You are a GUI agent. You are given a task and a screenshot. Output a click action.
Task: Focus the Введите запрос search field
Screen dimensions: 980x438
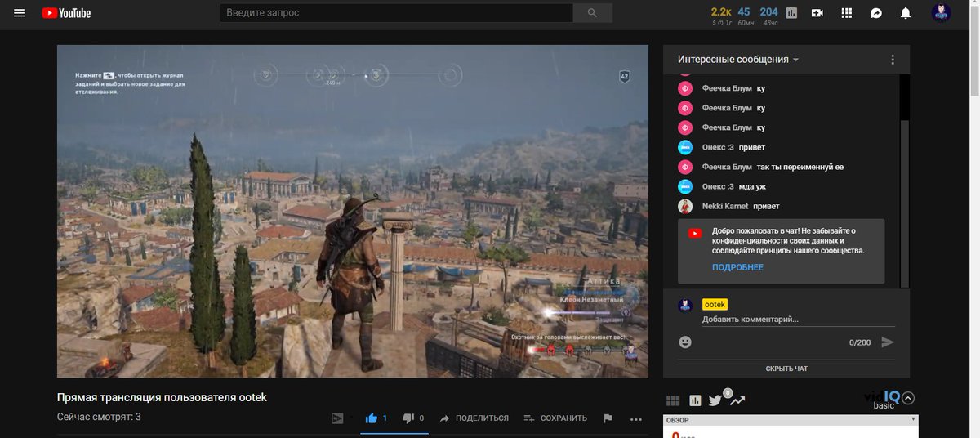tap(396, 12)
